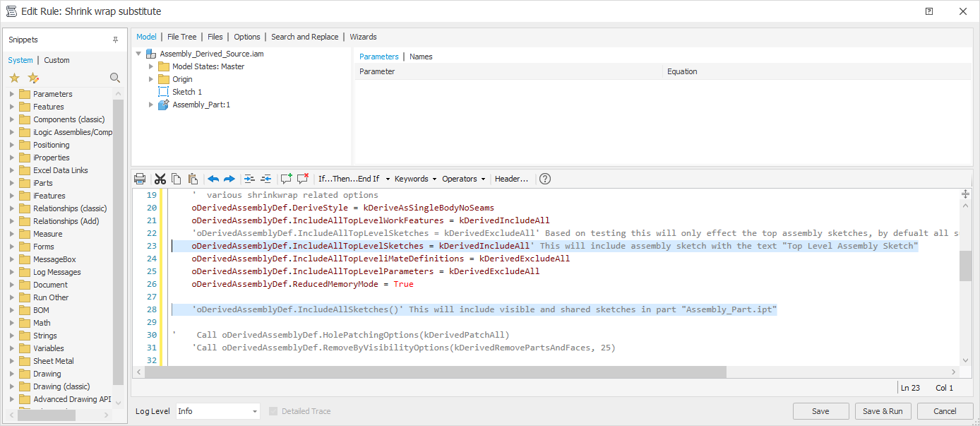Viewport: 980px width, 426px height.
Task: Pin the Snippets panel
Action: (x=115, y=40)
